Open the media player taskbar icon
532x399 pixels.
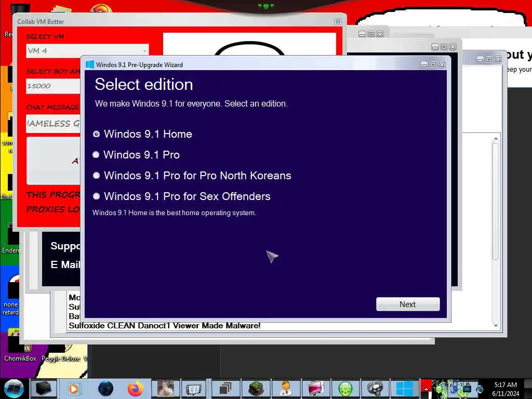[x=74, y=389]
